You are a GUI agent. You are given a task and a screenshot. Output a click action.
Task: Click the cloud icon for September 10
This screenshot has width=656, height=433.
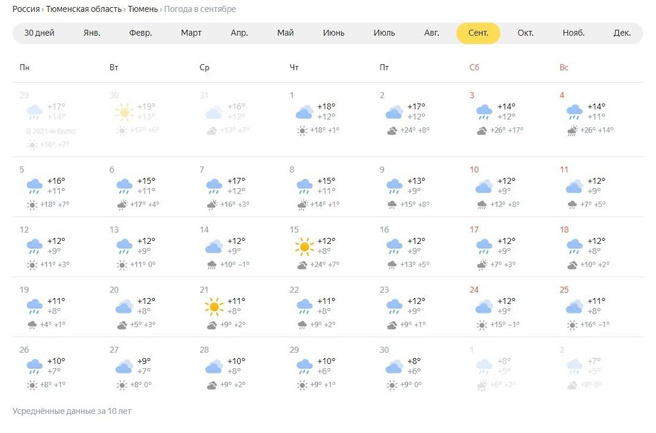click(484, 187)
